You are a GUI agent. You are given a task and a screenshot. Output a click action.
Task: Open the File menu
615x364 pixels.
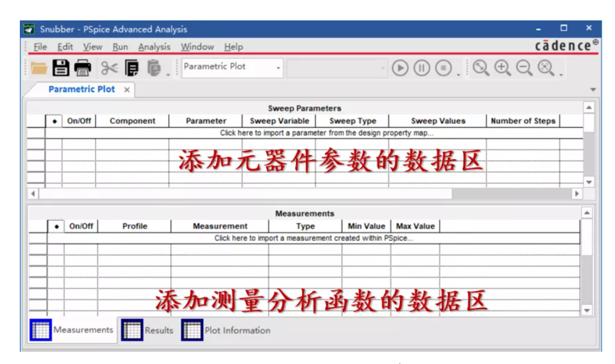(x=40, y=47)
